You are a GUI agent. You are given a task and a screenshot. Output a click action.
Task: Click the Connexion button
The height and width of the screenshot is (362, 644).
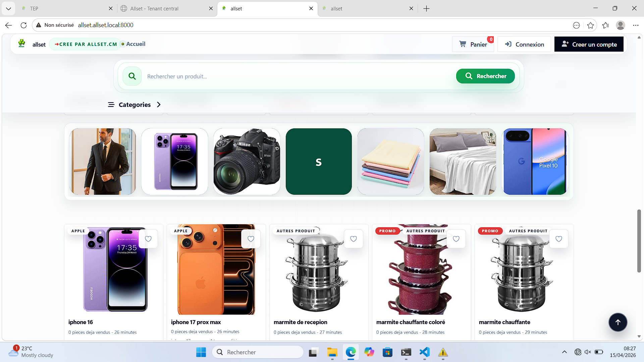[524, 44]
